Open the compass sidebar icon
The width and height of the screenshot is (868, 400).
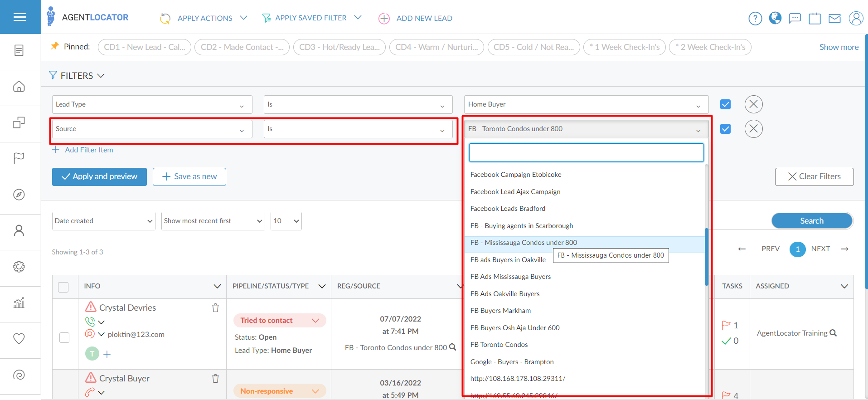19,195
